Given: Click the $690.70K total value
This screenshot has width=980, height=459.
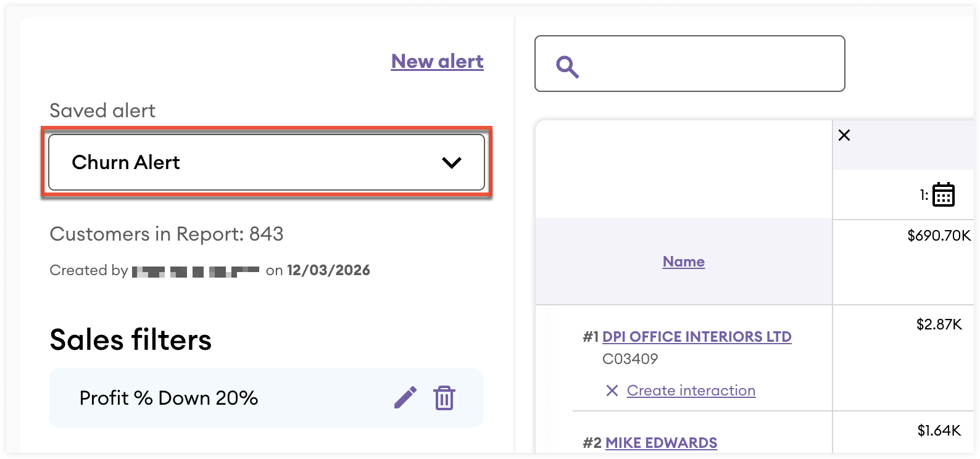Looking at the screenshot, I should point(939,236).
